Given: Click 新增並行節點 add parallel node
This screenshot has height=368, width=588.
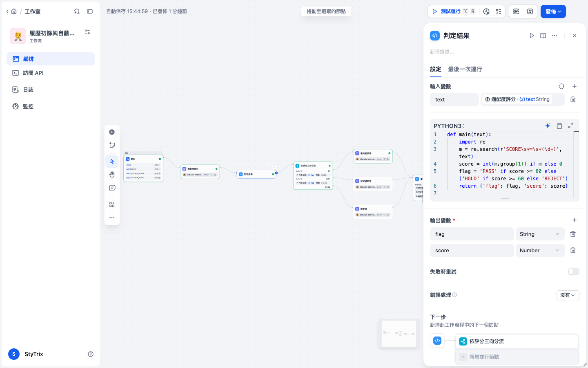Looking at the screenshot, I should (x=517, y=357).
